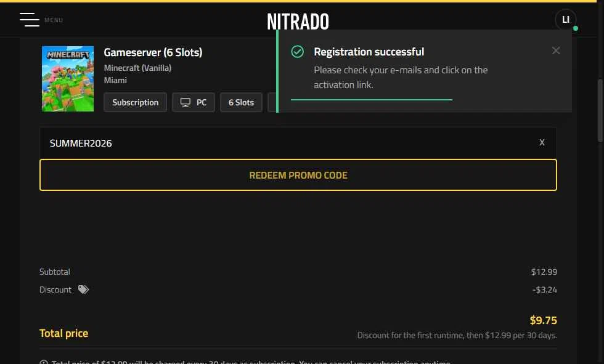604x364 pixels.
Task: Select the PC platform tag
Action: [x=194, y=102]
